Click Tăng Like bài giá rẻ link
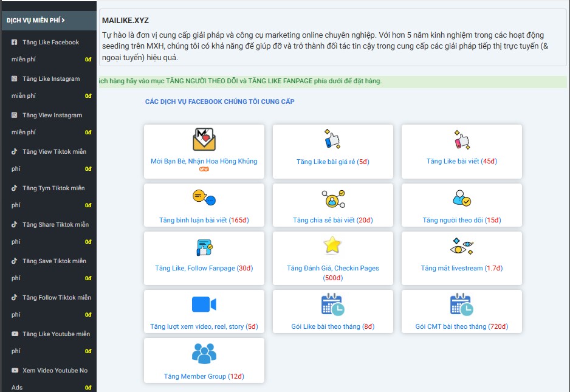 332,162
